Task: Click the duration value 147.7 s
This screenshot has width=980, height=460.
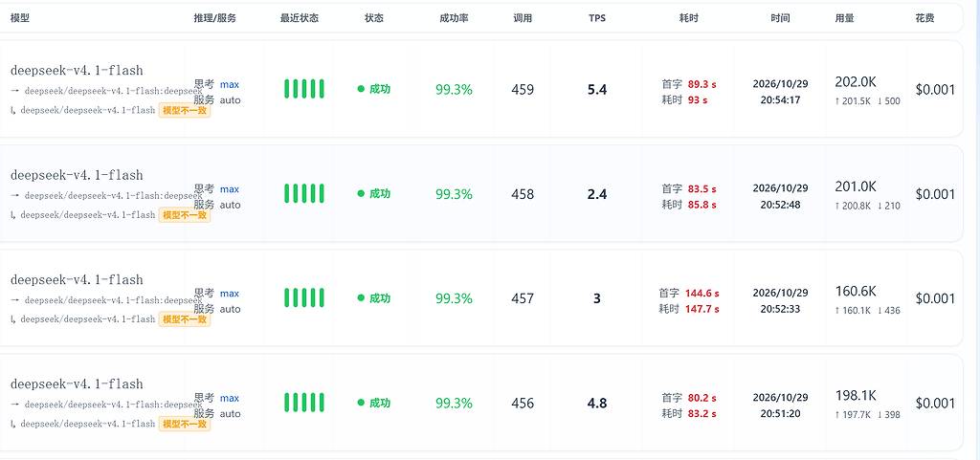Action: click(702, 309)
